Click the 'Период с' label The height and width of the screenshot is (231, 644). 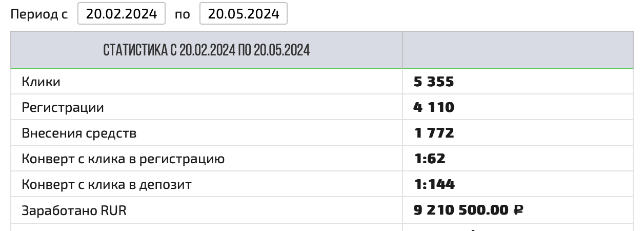tap(39, 14)
